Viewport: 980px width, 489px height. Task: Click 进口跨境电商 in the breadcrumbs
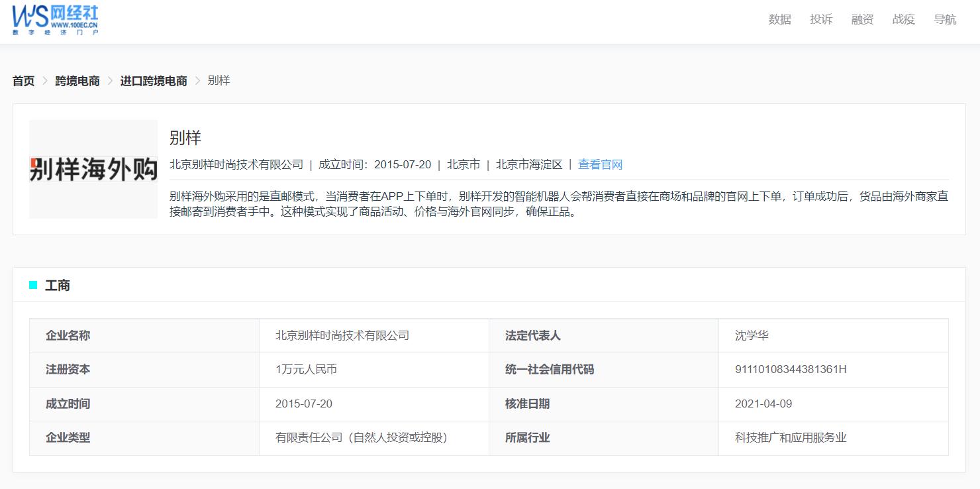click(153, 81)
